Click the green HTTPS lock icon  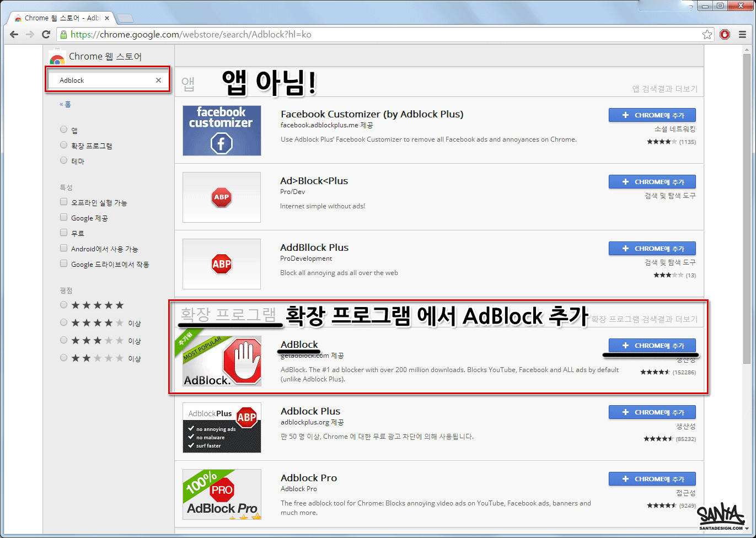63,35
